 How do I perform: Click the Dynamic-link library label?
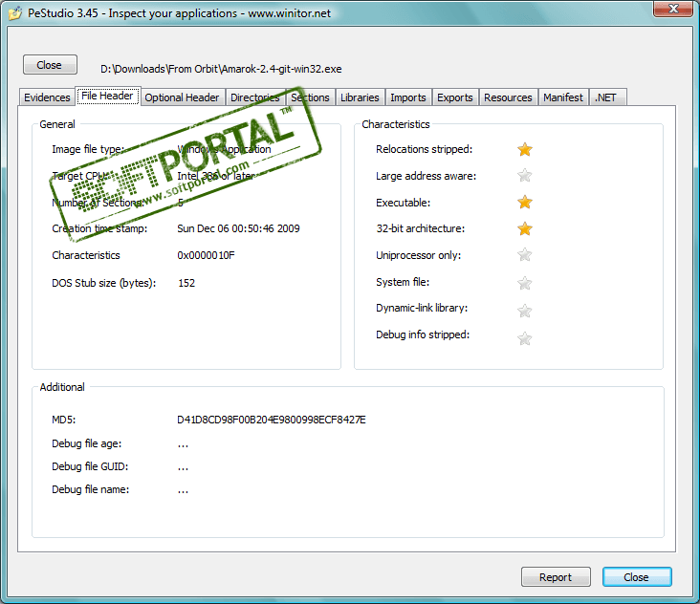[x=422, y=309]
